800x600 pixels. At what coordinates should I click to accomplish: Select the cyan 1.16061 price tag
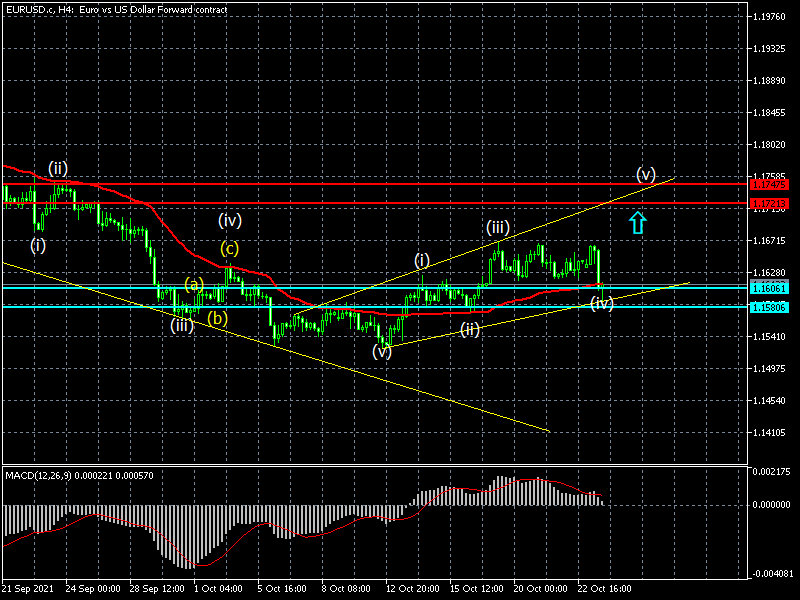tap(773, 287)
